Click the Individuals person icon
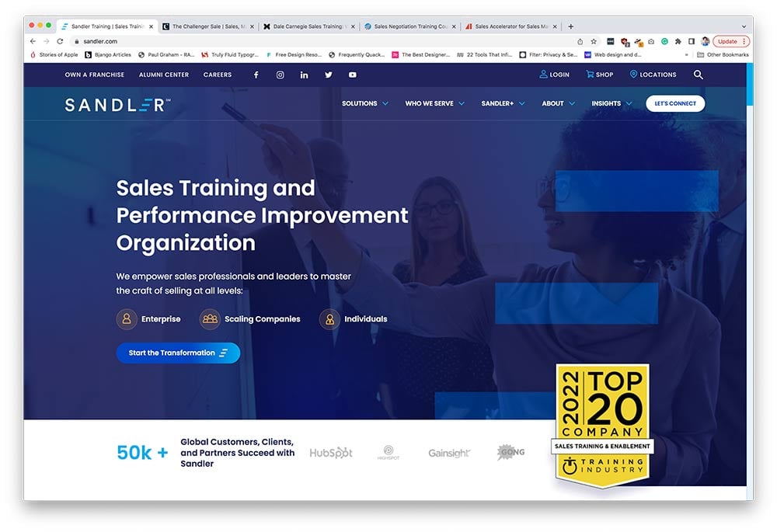777x532 pixels. point(329,319)
